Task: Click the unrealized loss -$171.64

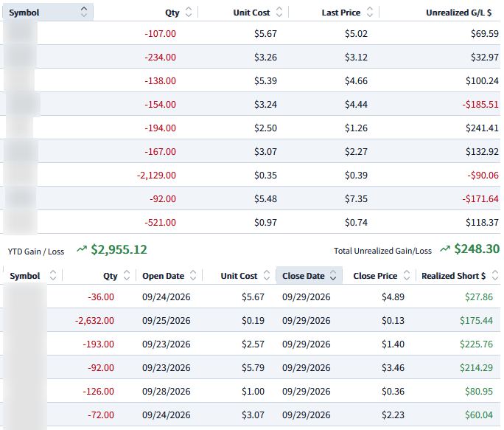Action: [x=480, y=199]
